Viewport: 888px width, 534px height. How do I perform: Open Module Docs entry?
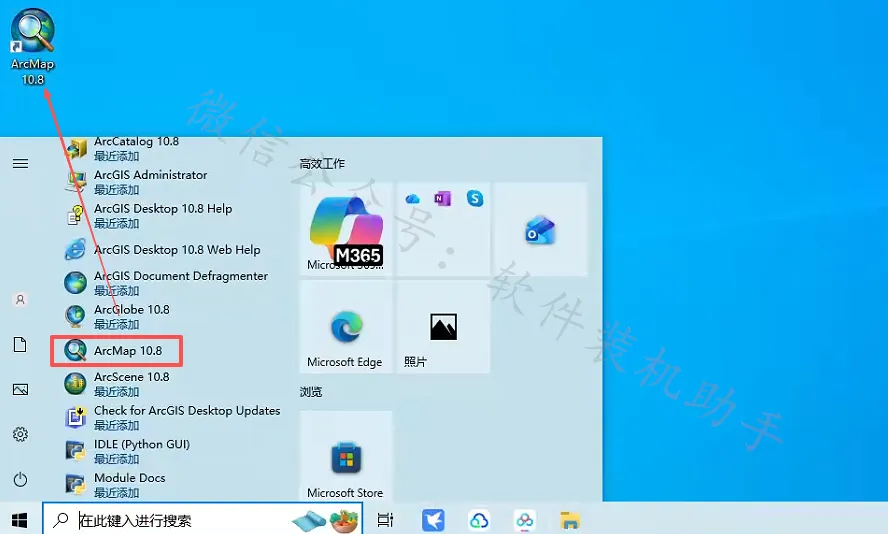point(170,485)
